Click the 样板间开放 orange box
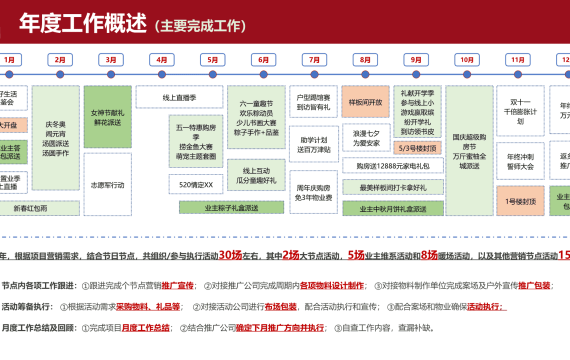This screenshot has width=570, height=360. click(x=365, y=102)
